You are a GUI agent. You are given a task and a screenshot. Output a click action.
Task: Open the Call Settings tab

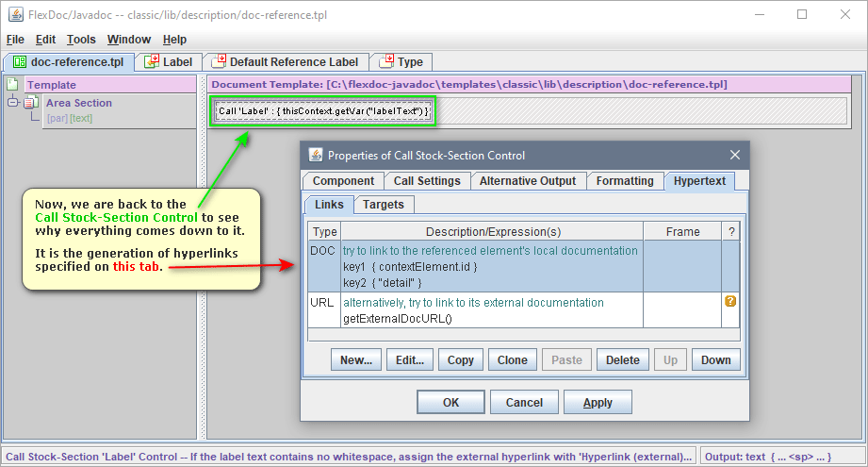pos(427,181)
